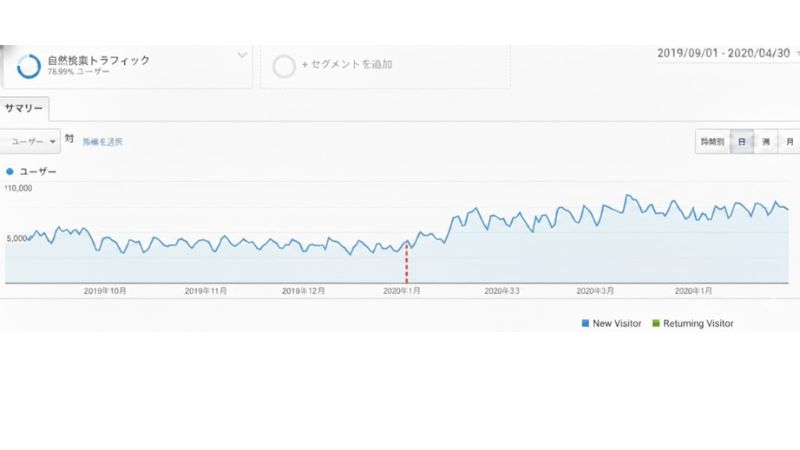
Task: Expand the 自然検索トラフィック segment chevron
Action: click(241, 56)
